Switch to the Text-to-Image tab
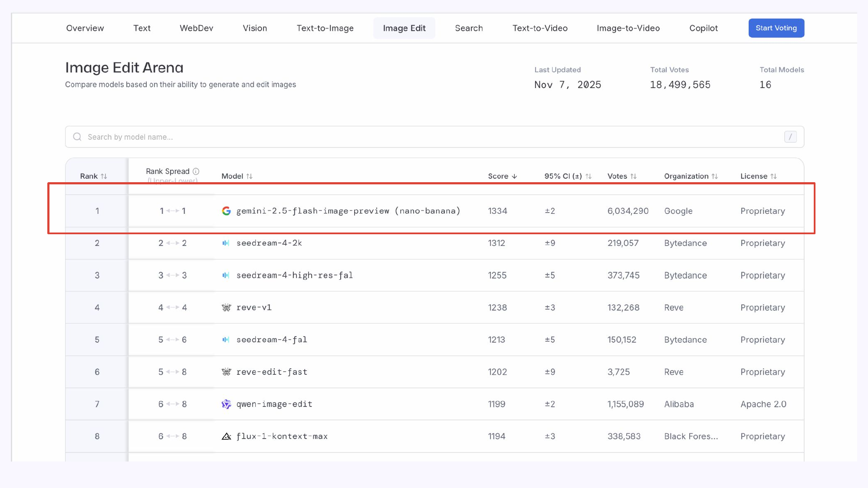This screenshot has height=488, width=868. [x=325, y=28]
